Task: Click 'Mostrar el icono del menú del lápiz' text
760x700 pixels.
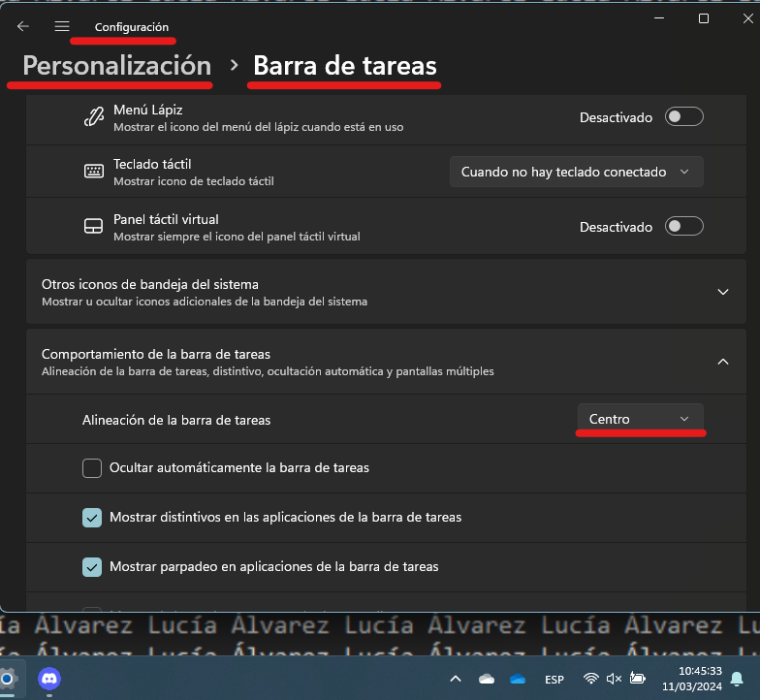Action: (x=258, y=127)
